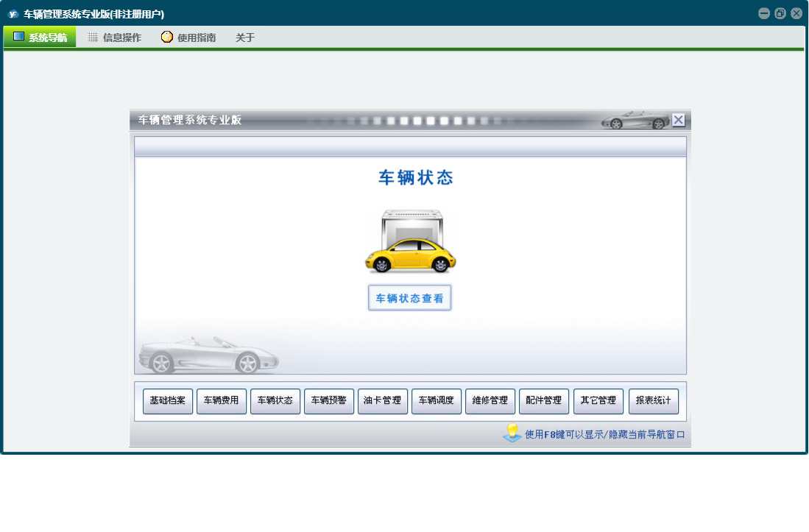Click the yellow car garage icon
Screen dimensions: 809x532
(x=411, y=241)
